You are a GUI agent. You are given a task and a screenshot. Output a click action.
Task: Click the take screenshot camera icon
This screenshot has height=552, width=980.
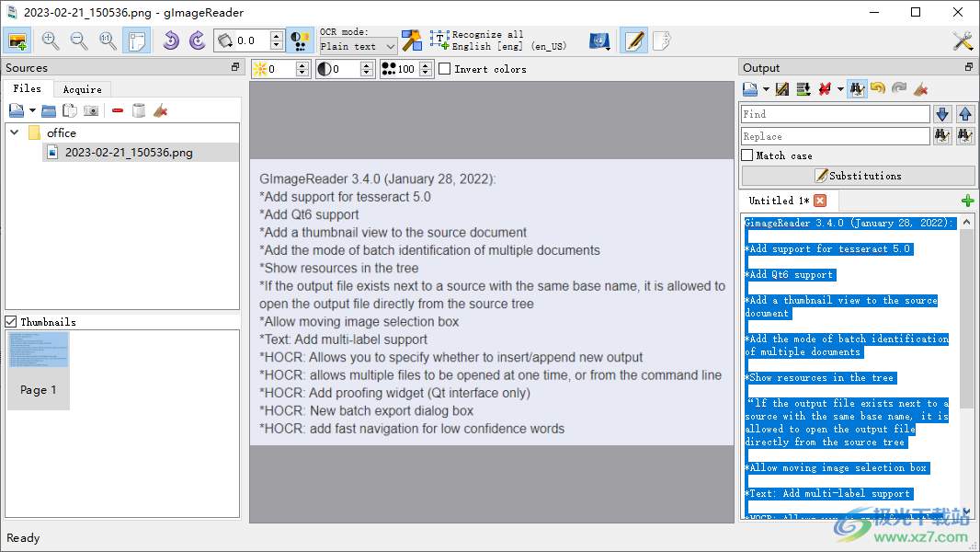pyautogui.click(x=91, y=110)
